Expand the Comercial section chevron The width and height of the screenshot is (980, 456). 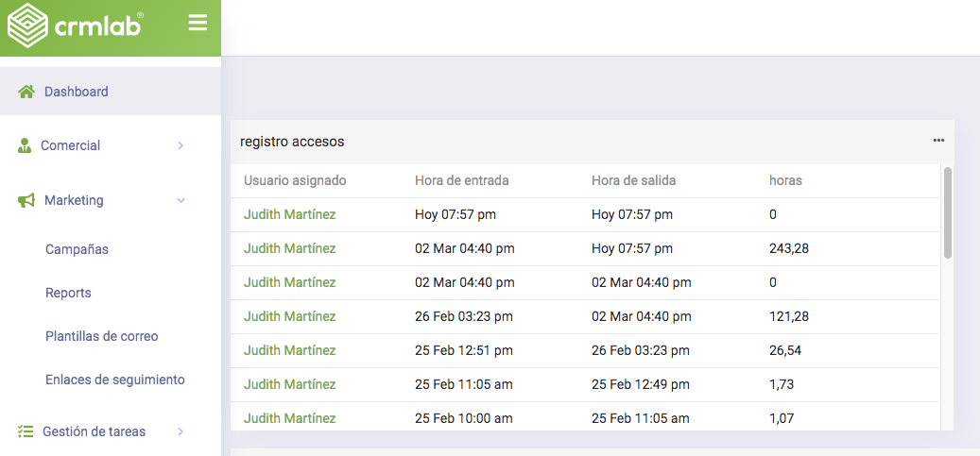(x=181, y=145)
